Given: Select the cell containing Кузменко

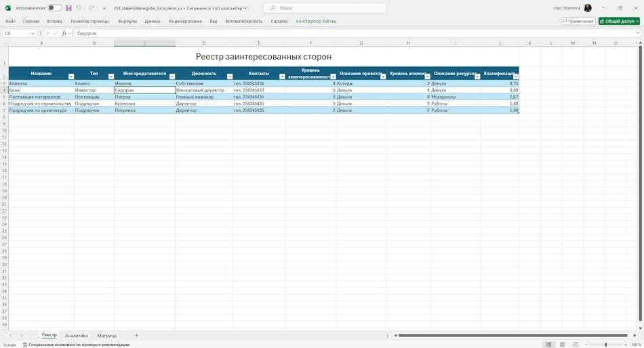Looking at the screenshot, I should pyautogui.click(x=144, y=104).
